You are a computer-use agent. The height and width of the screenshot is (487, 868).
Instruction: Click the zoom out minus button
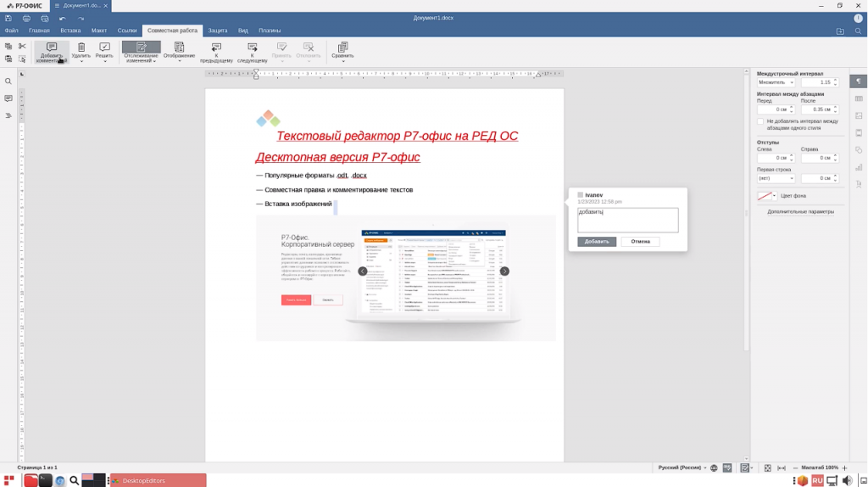coord(795,468)
